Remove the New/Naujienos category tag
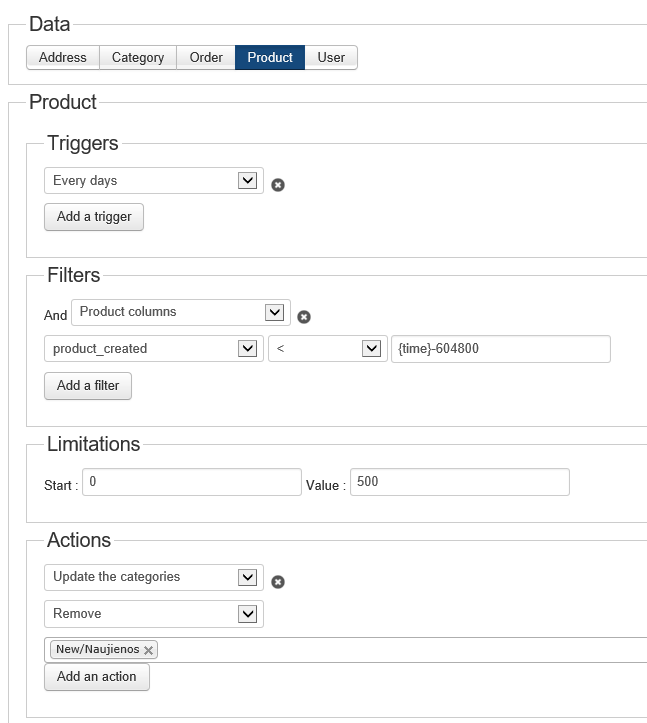The image size is (647, 723). point(149,650)
